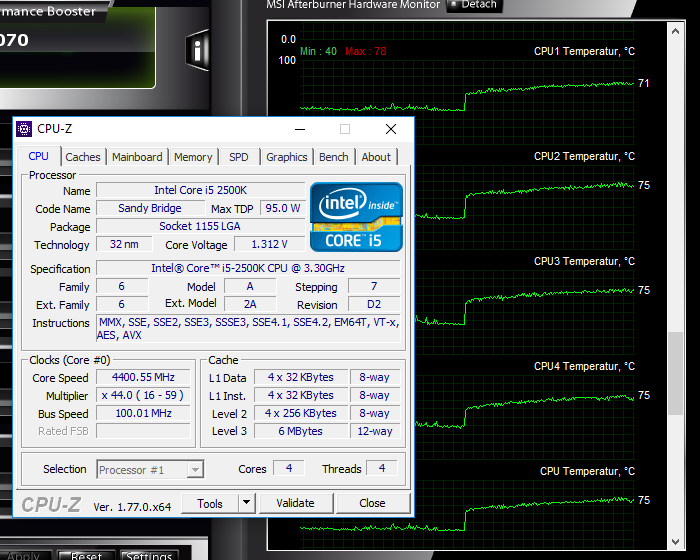Click the Ext. Model 2A value
Image resolution: width=700 pixels, height=560 pixels.
(x=250, y=305)
